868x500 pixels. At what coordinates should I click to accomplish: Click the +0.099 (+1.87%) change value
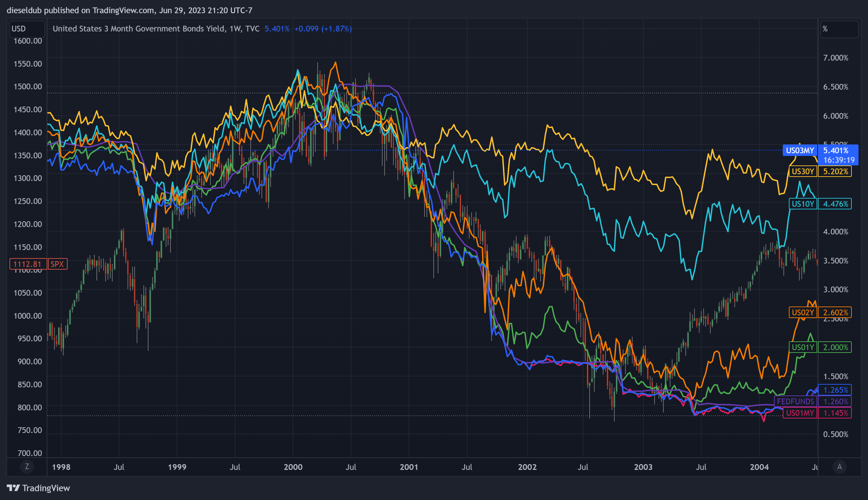tap(323, 29)
